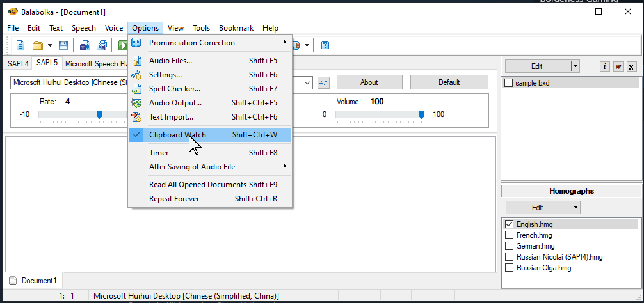Click the blue question mark Help icon
Image resolution: width=644 pixels, height=303 pixels.
(x=325, y=45)
